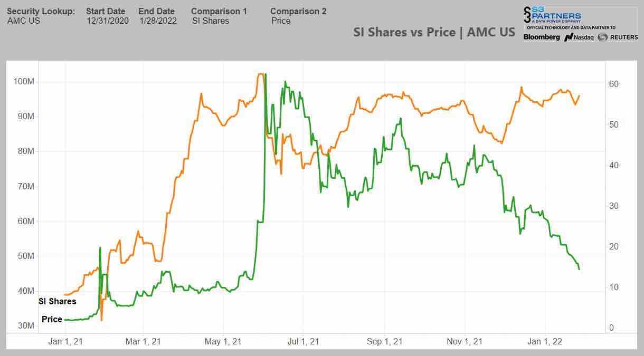Click the 30M left axis label
The width and height of the screenshot is (644, 356).
click(x=24, y=326)
